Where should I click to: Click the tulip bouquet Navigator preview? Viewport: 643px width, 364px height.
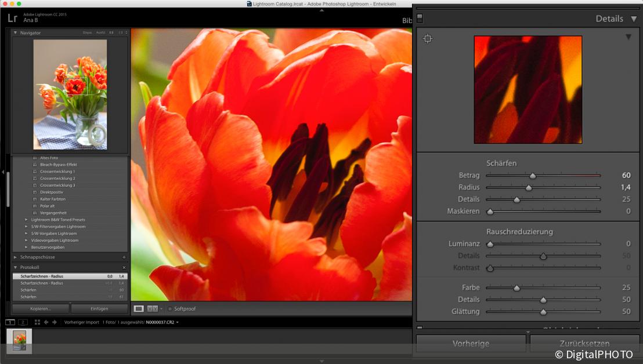point(70,94)
